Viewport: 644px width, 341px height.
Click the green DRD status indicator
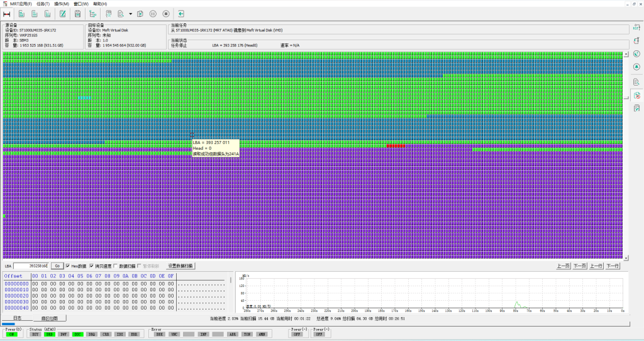click(49, 334)
